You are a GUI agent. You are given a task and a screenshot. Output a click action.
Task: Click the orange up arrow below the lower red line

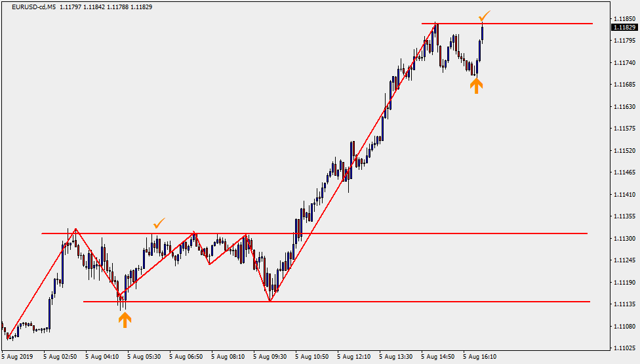coord(125,319)
